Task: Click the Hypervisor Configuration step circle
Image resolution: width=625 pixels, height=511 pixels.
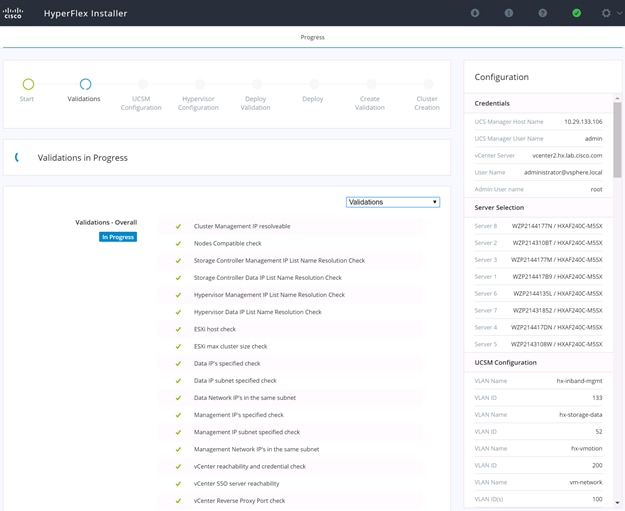Action: [x=200, y=84]
